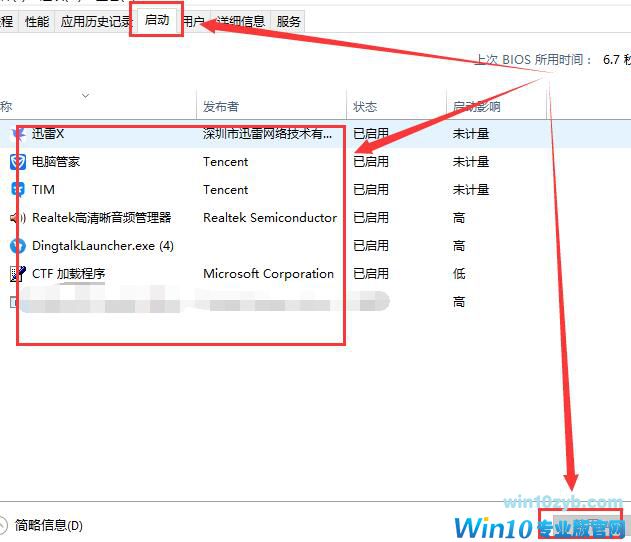Image resolution: width=631 pixels, height=542 pixels.
Task: Select the 电脑管家 shield icon
Action: (x=18, y=162)
